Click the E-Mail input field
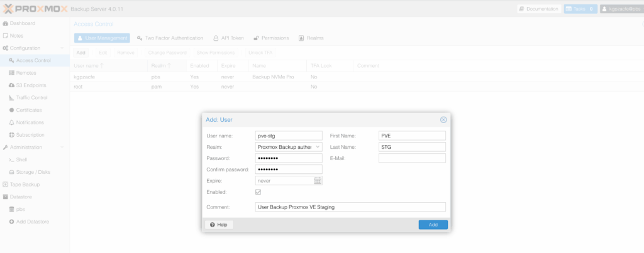644x253 pixels. coord(412,158)
